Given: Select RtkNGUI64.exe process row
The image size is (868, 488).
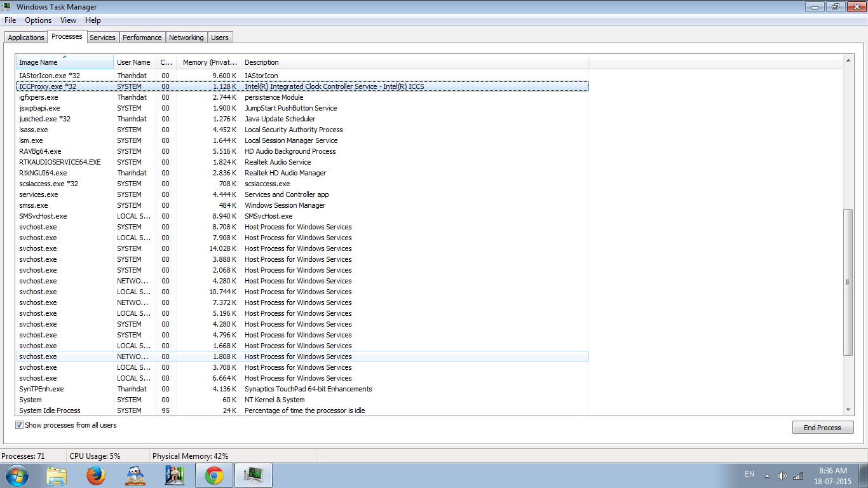Looking at the screenshot, I should point(302,173).
